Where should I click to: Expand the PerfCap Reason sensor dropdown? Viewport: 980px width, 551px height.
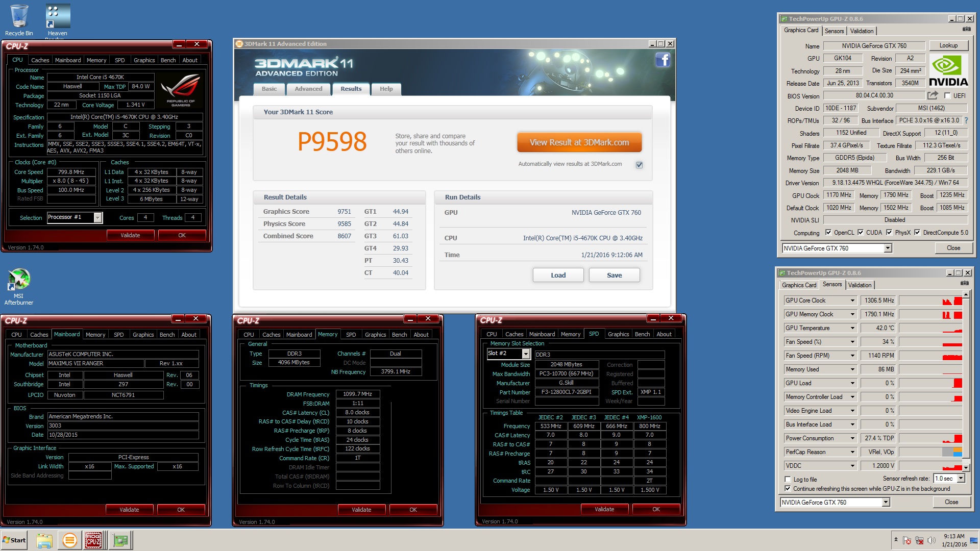(x=852, y=452)
